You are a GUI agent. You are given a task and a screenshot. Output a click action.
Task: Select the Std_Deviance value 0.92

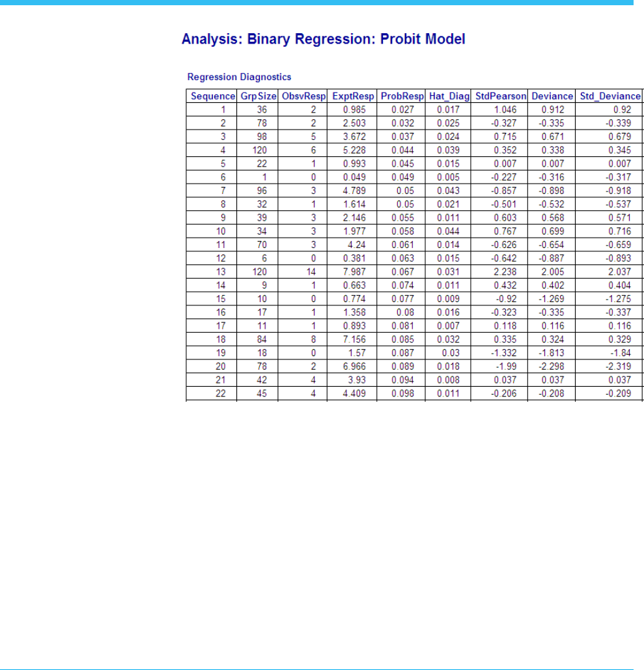pos(623,110)
